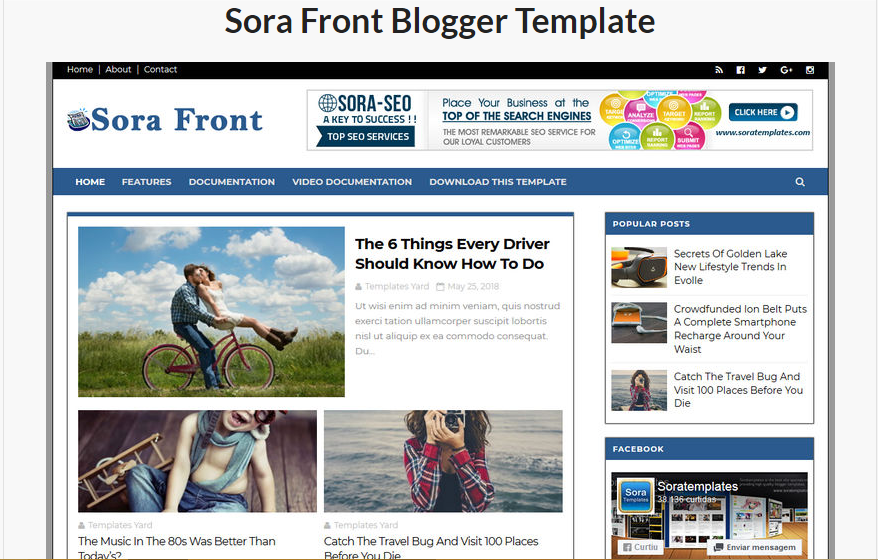Open the Twitter social icon
The width and height of the screenshot is (878, 560).
(762, 70)
